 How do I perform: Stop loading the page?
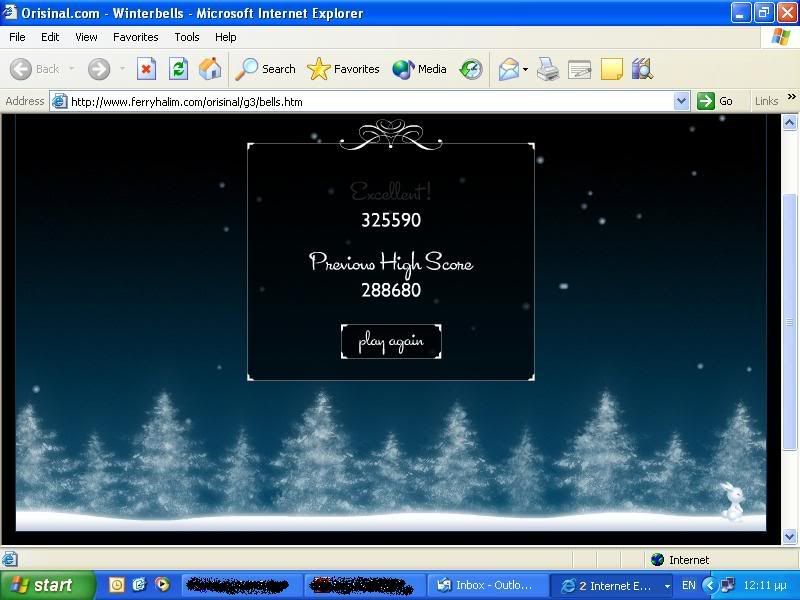click(x=146, y=69)
